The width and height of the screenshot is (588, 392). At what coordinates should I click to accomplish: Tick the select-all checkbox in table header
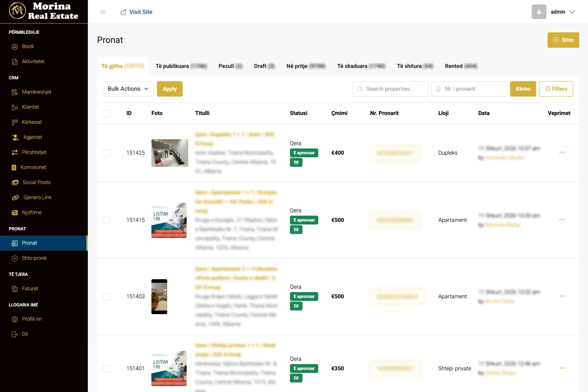107,114
